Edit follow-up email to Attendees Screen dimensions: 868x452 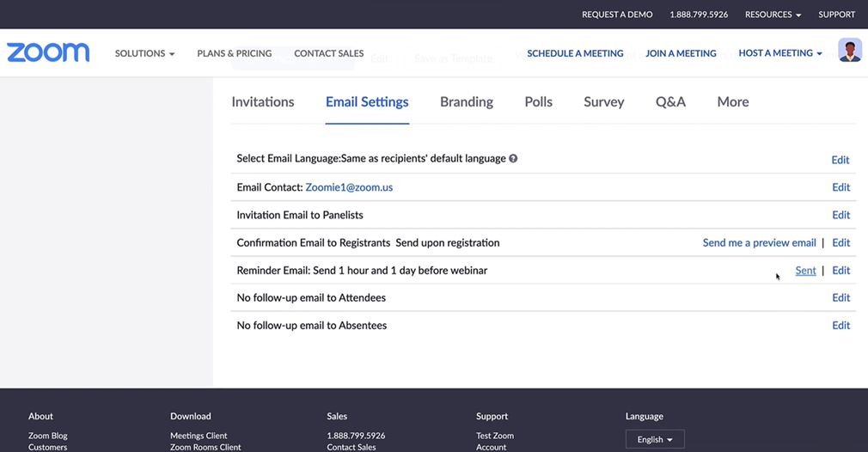pyautogui.click(x=840, y=297)
